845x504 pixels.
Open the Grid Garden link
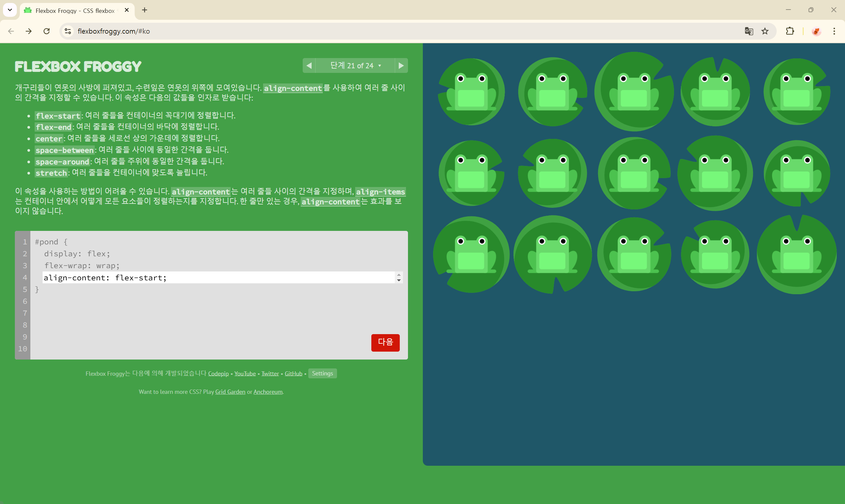click(x=230, y=392)
